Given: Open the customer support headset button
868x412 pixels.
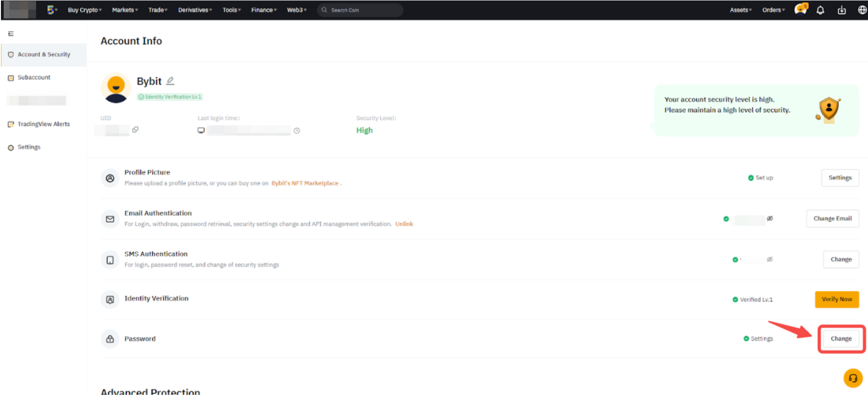Looking at the screenshot, I should 853,378.
